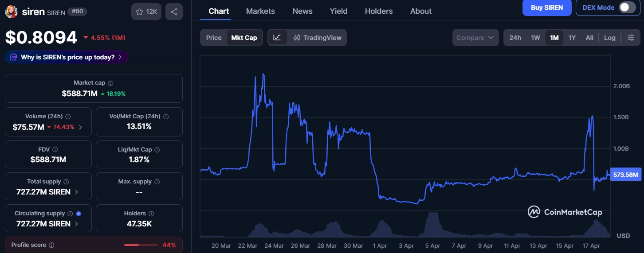644x253 pixels.
Task: Click the 1.87% Liq/Mkt Cap value
Action: tap(139, 160)
